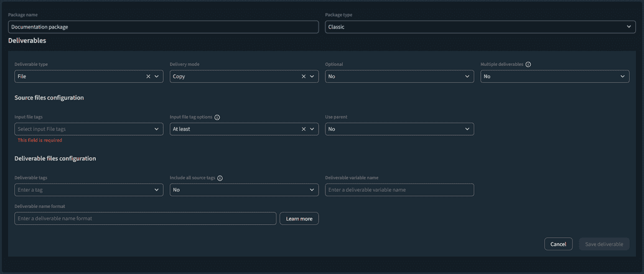The height and width of the screenshot is (274, 644).
Task: Clear the At least tag option
Action: tap(304, 129)
